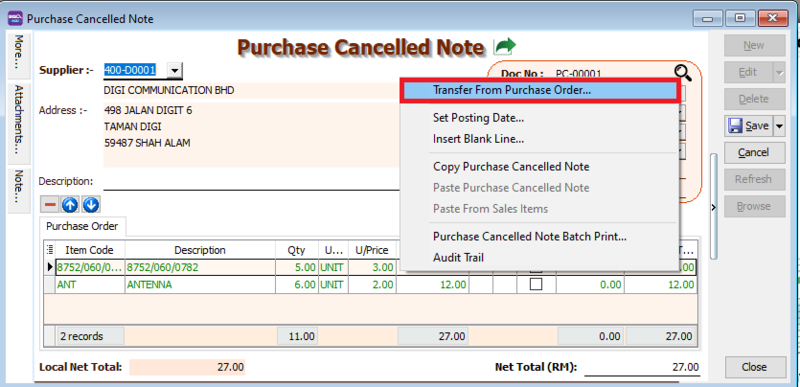Click the app icon in the title bar
800x387 pixels.
tap(15, 19)
